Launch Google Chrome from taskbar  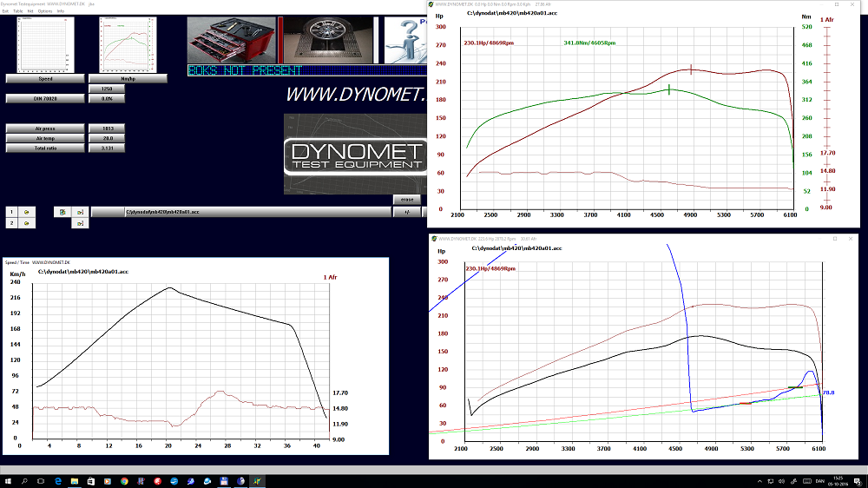coord(124,481)
